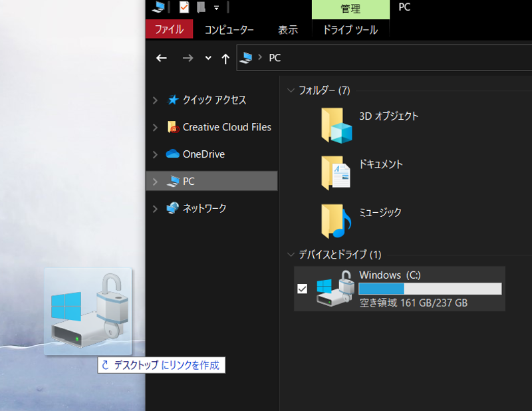Go back with the left arrow button
This screenshot has height=411, width=532.
click(x=162, y=59)
